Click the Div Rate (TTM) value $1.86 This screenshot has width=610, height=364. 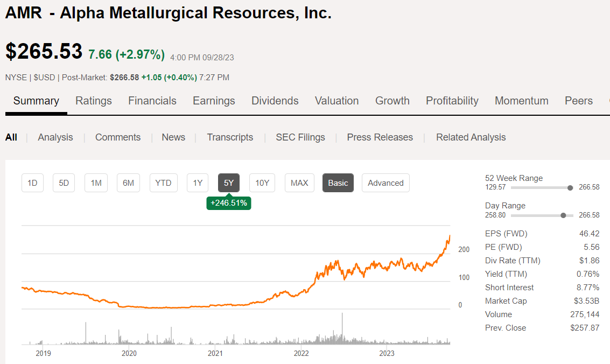coord(590,261)
